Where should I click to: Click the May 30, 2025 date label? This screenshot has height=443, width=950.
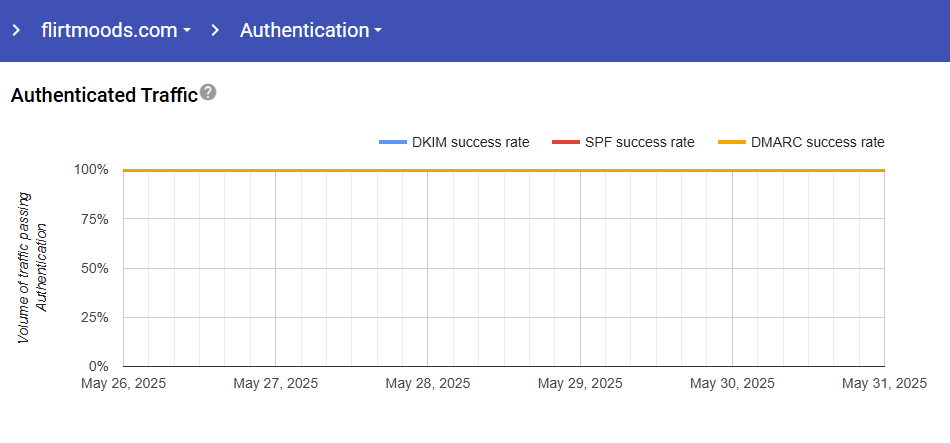tap(732, 383)
